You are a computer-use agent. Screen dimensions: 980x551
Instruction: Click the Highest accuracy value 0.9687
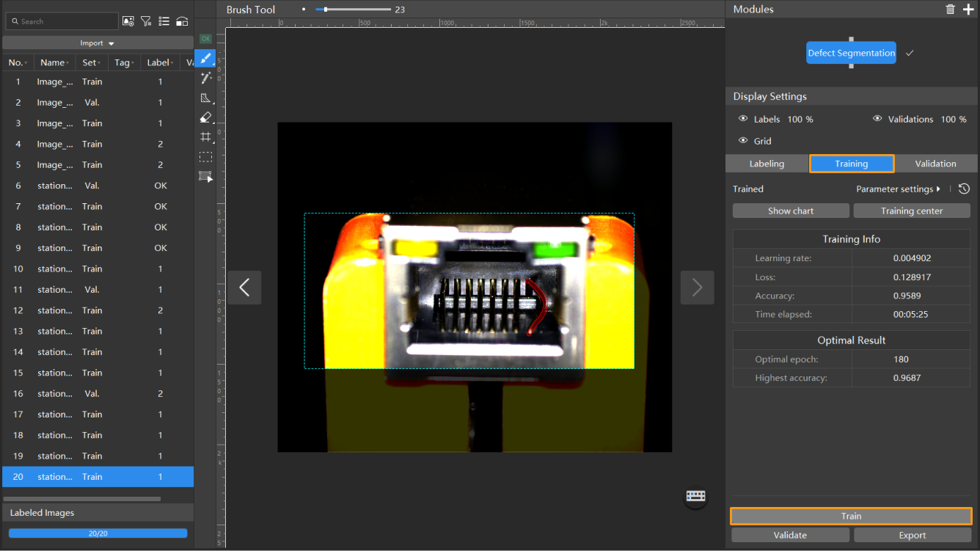(x=907, y=378)
